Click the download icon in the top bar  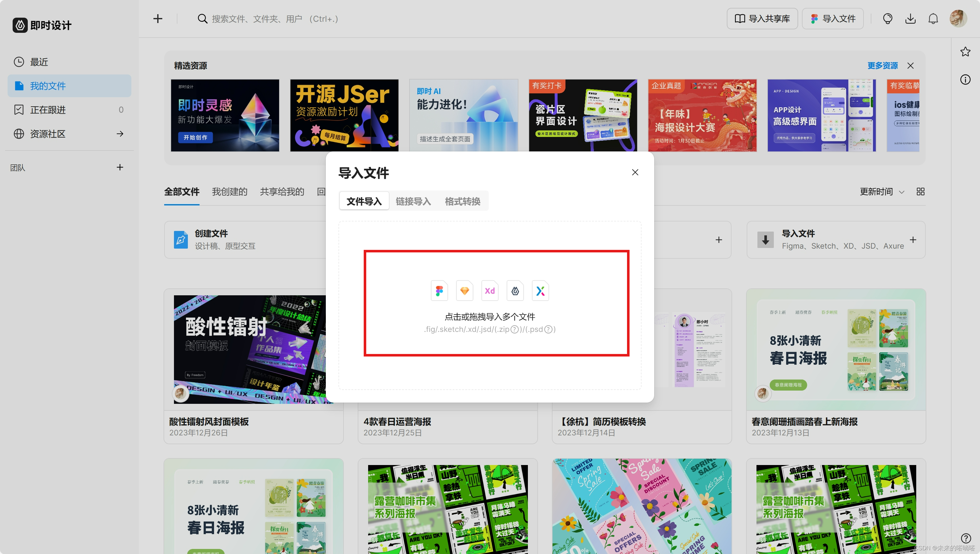pos(910,19)
